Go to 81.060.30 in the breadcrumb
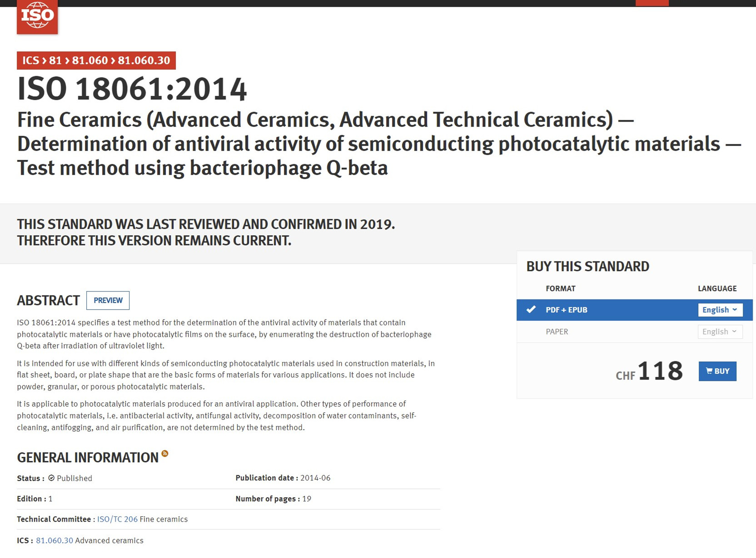Image resolution: width=756 pixels, height=558 pixels. point(144,60)
